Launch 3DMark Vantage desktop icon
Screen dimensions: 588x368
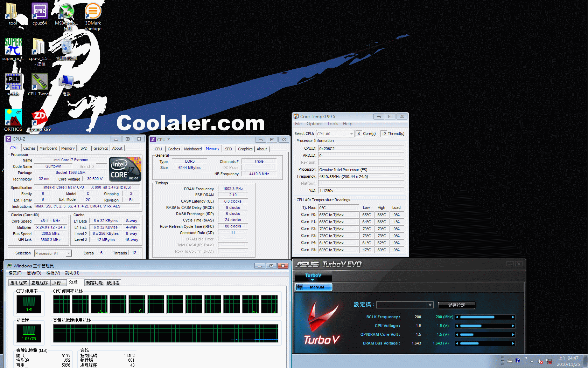[x=93, y=16]
